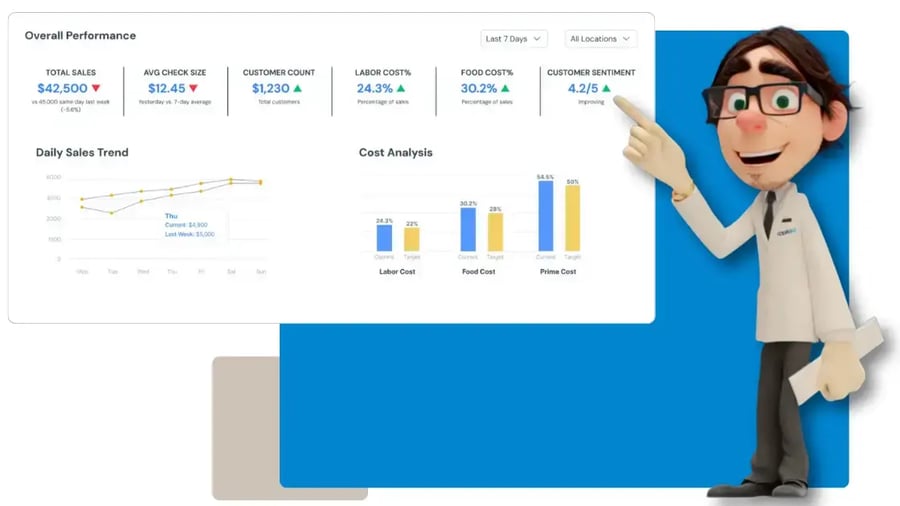
Task: Select the blue Labor Cost current bar
Action: [384, 238]
